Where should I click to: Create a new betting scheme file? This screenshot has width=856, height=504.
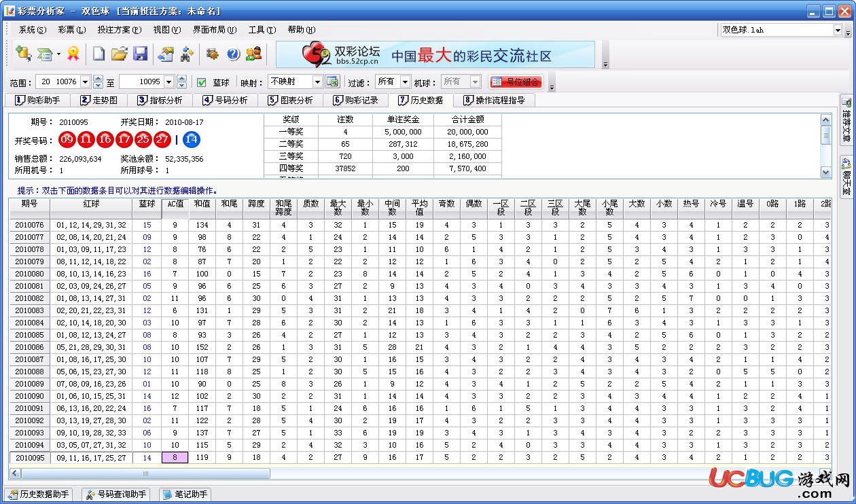coord(99,54)
